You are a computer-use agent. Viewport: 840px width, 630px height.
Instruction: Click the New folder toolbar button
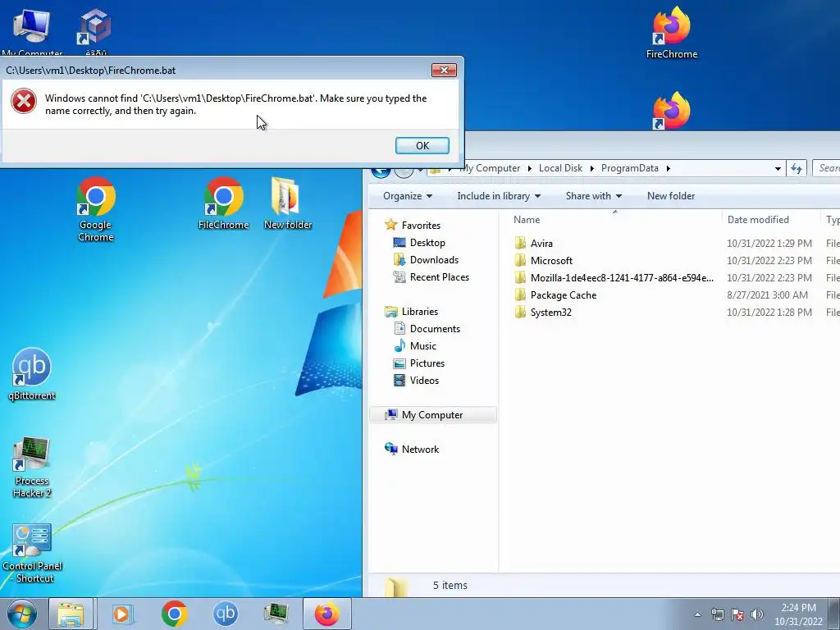[x=671, y=196]
